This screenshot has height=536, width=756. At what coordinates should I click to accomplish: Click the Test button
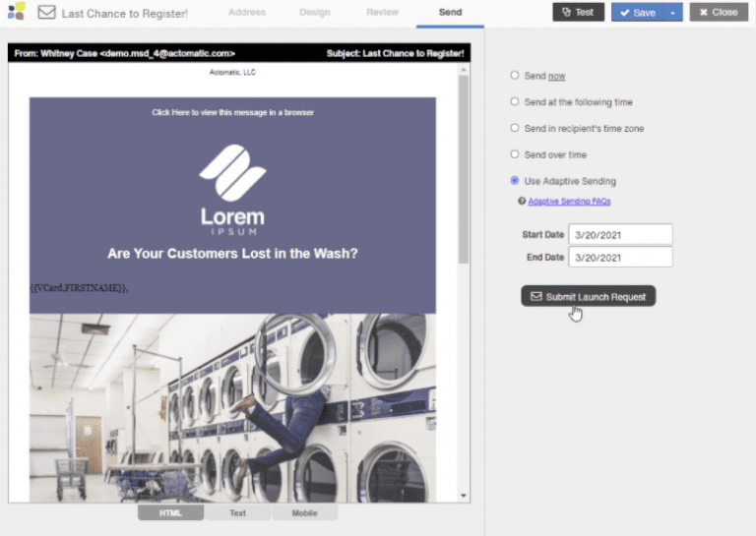pyautogui.click(x=578, y=13)
